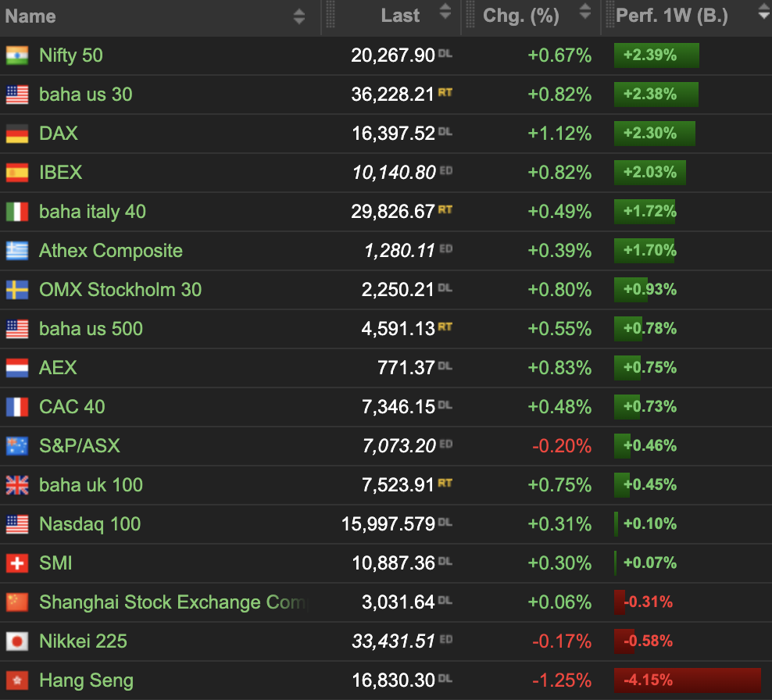Sort table by Name column arrows
Image resolution: width=772 pixels, height=700 pixels.
298,16
